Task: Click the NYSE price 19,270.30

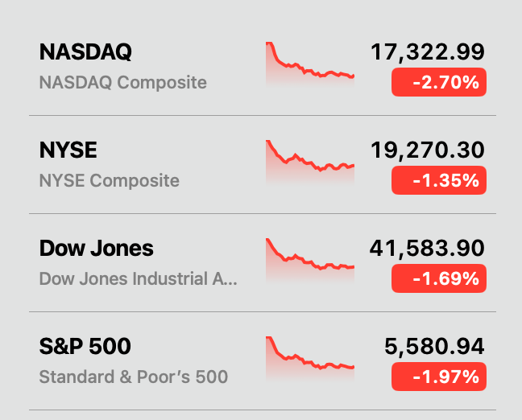Action: (x=428, y=150)
